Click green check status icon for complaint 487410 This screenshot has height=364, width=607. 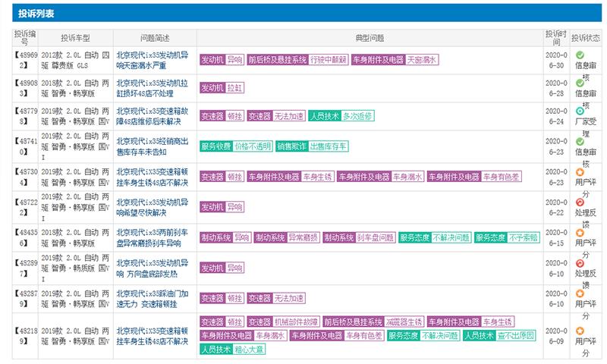pos(580,141)
